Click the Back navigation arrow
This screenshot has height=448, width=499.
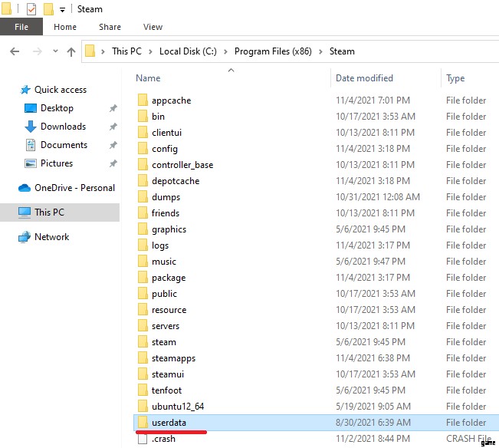click(x=15, y=51)
